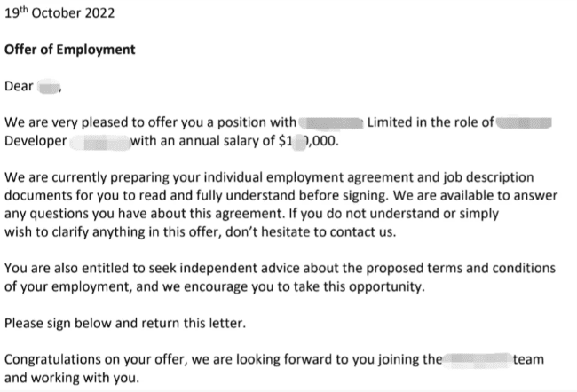Click the date "19th October 2022"
The image size is (577, 392).
click(x=59, y=13)
